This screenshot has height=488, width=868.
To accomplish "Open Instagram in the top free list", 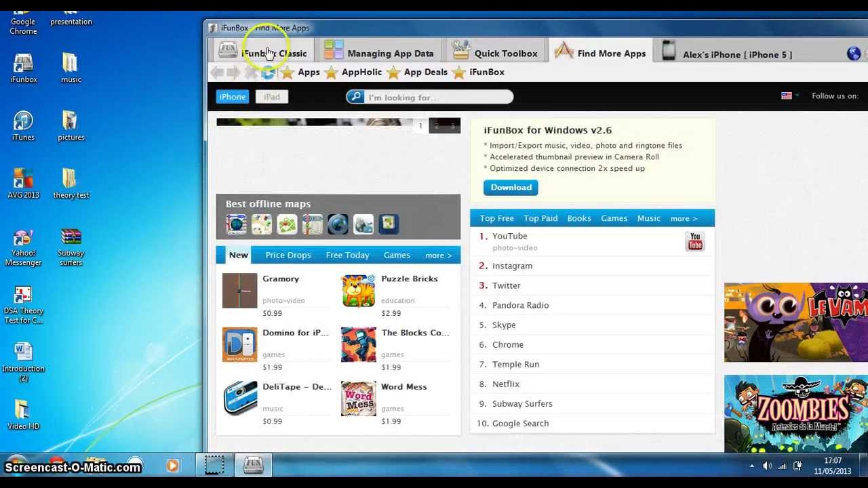I will click(x=512, y=266).
